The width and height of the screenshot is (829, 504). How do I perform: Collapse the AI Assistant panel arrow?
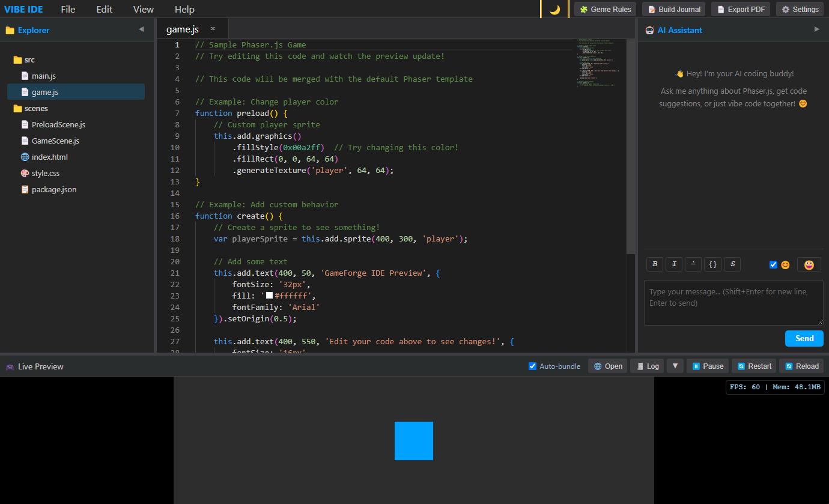[x=816, y=29]
